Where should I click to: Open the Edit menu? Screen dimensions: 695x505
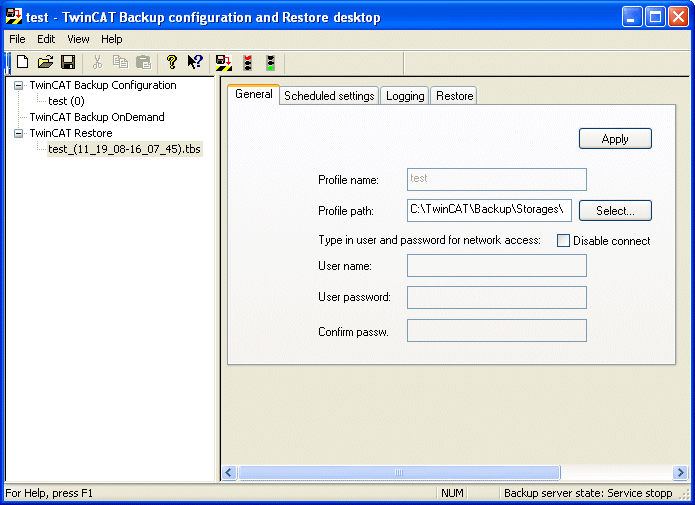[46, 39]
